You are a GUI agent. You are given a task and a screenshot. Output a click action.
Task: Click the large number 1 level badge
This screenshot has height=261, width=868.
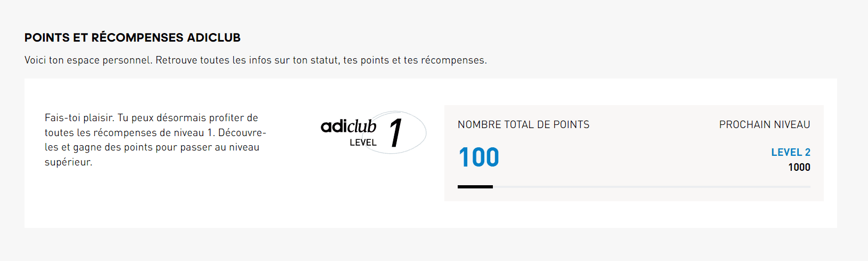coord(395,133)
